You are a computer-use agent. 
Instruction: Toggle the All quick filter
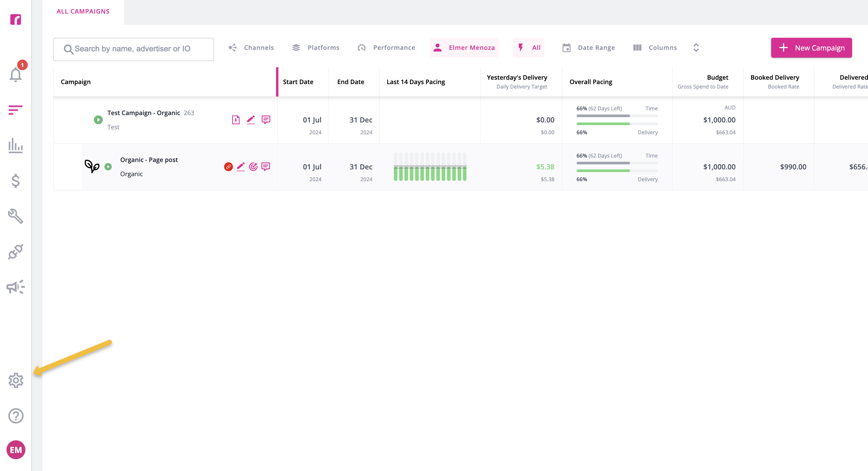pyautogui.click(x=529, y=48)
